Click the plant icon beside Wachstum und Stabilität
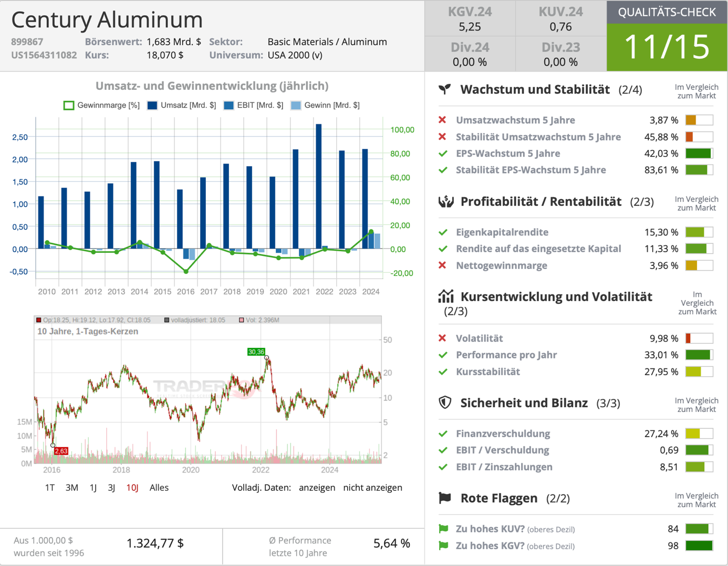The image size is (728, 566). [445, 89]
